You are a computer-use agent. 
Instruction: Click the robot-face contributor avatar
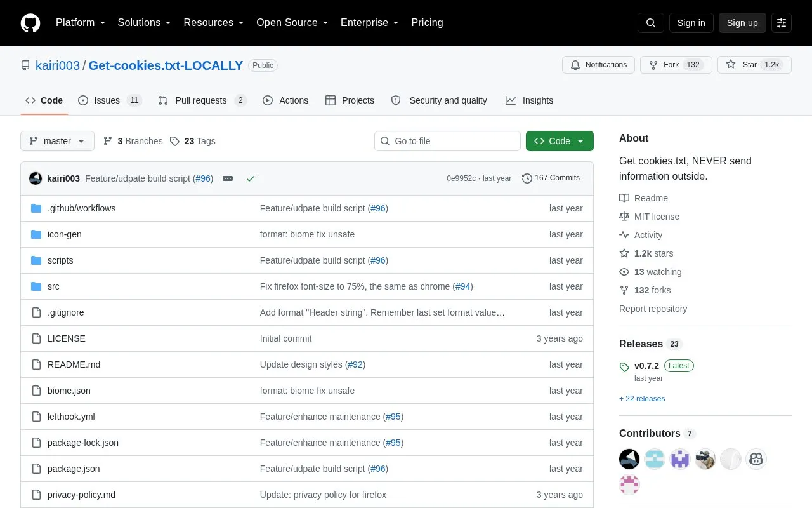pyautogui.click(x=756, y=459)
